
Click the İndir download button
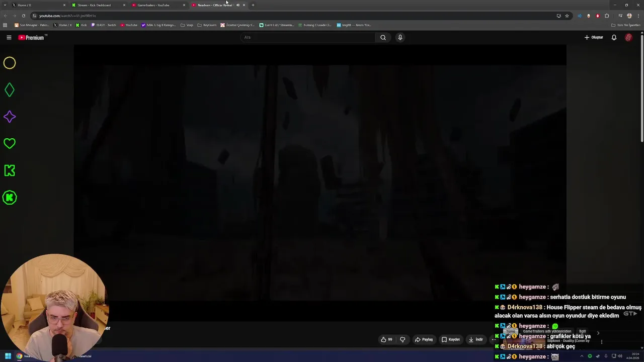[476, 339]
